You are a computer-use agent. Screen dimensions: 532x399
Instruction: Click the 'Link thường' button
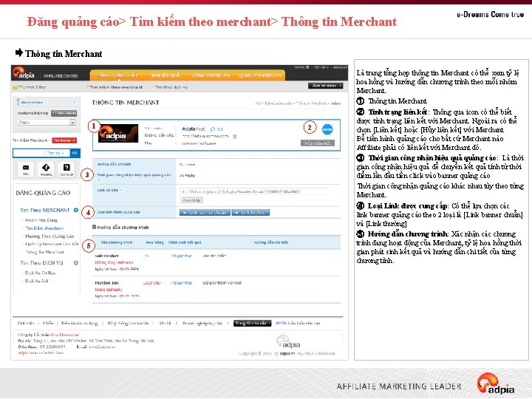tap(250, 212)
